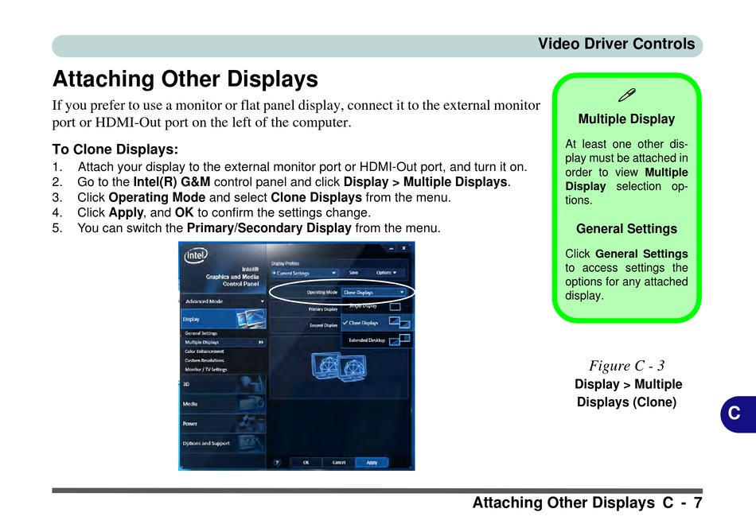Click the Extended Desktop monitors icon

[399, 340]
